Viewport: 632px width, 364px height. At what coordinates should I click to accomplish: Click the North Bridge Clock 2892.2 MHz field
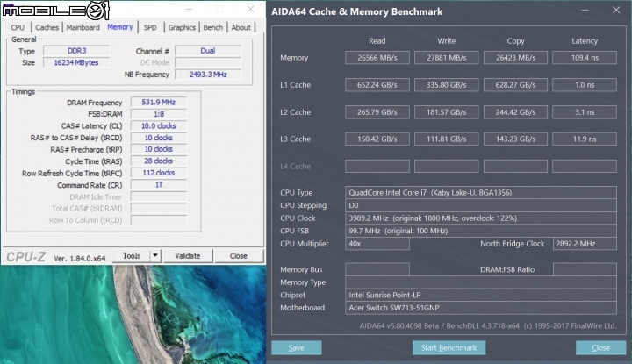[x=585, y=244]
